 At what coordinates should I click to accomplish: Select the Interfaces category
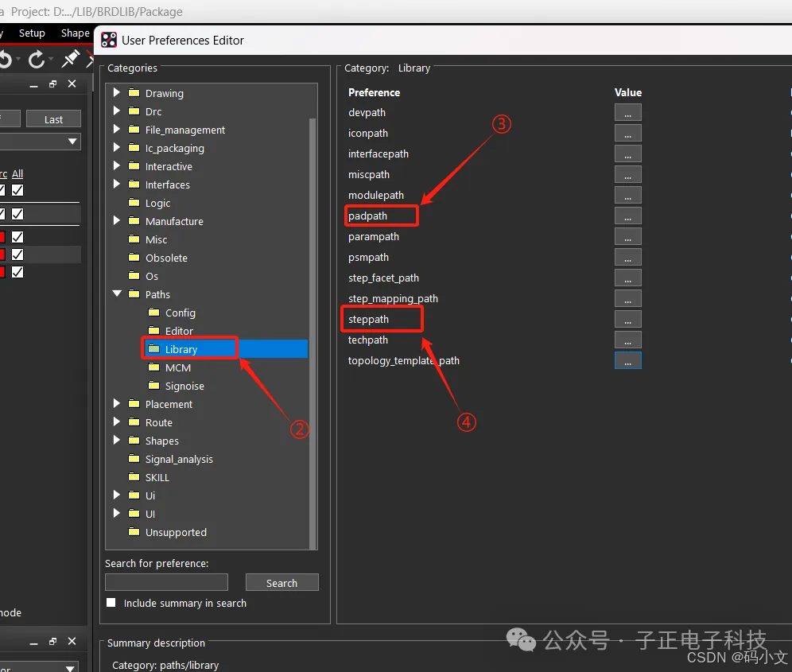click(x=168, y=185)
